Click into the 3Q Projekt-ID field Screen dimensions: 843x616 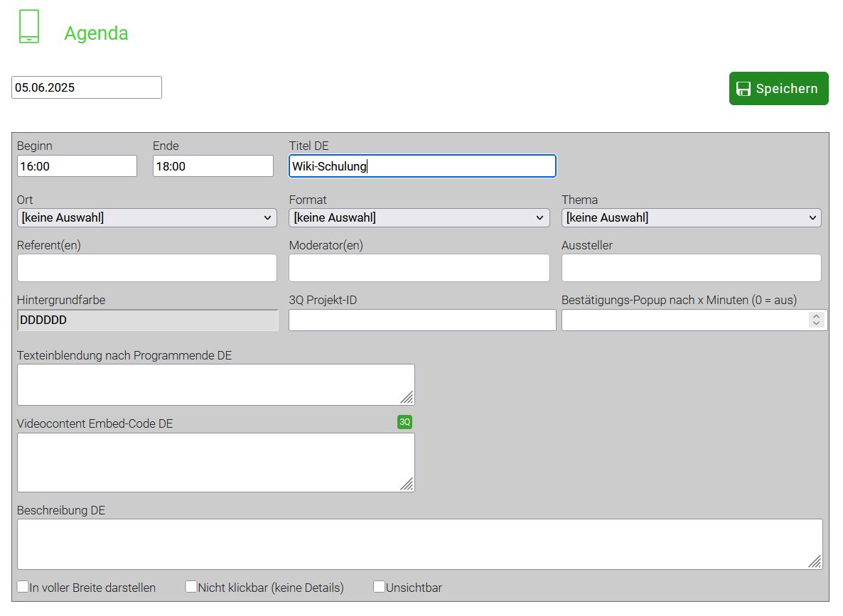pyautogui.click(x=422, y=320)
